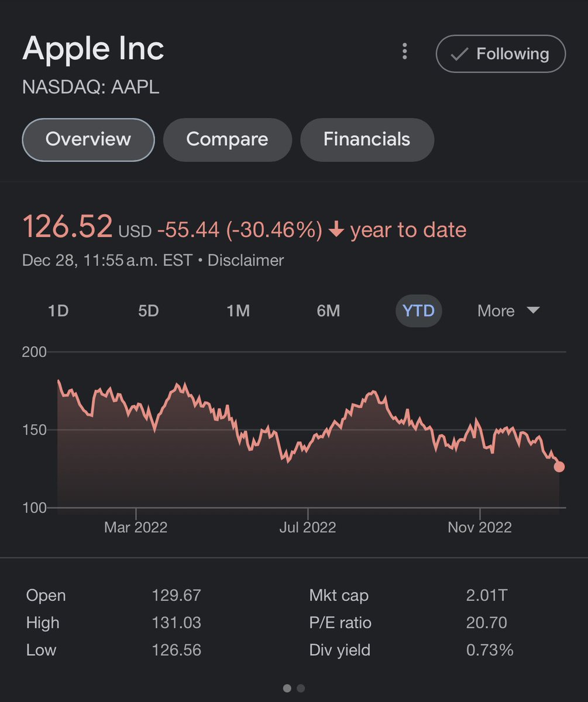Image resolution: width=588 pixels, height=702 pixels.
Task: Select the Overview tab
Action: pos(88,139)
